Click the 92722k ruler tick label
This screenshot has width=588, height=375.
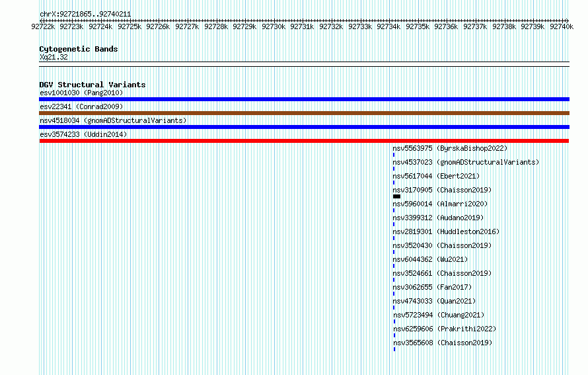(43, 26)
